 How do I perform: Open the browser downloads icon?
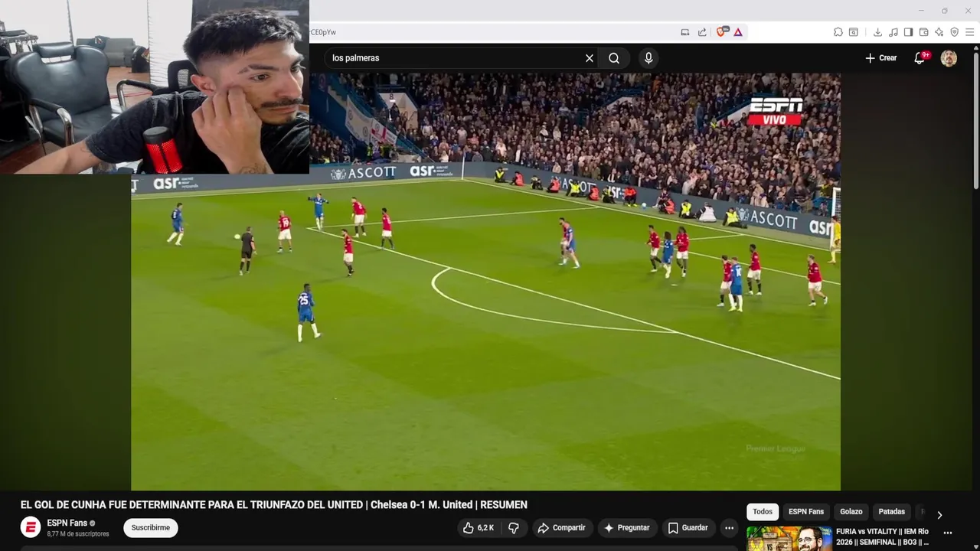click(877, 32)
